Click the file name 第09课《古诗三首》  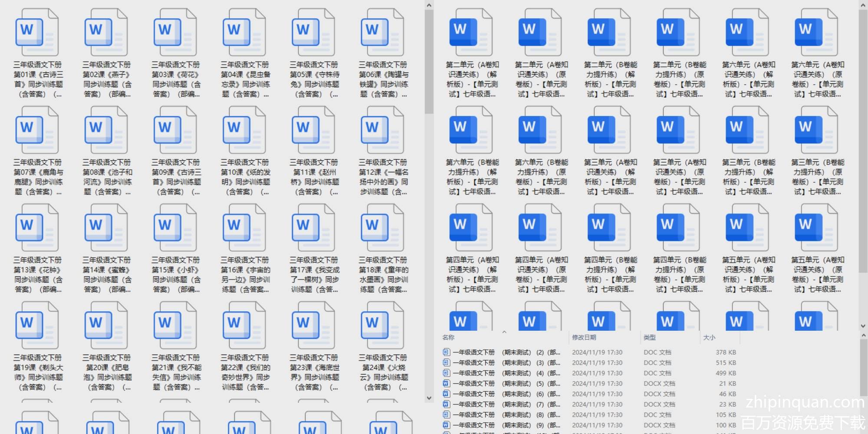tap(176, 177)
